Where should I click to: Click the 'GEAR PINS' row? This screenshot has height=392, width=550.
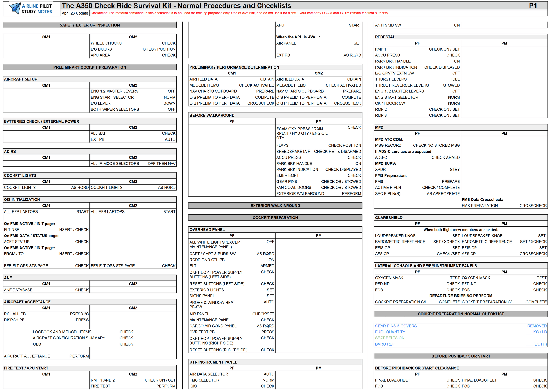point(319,182)
